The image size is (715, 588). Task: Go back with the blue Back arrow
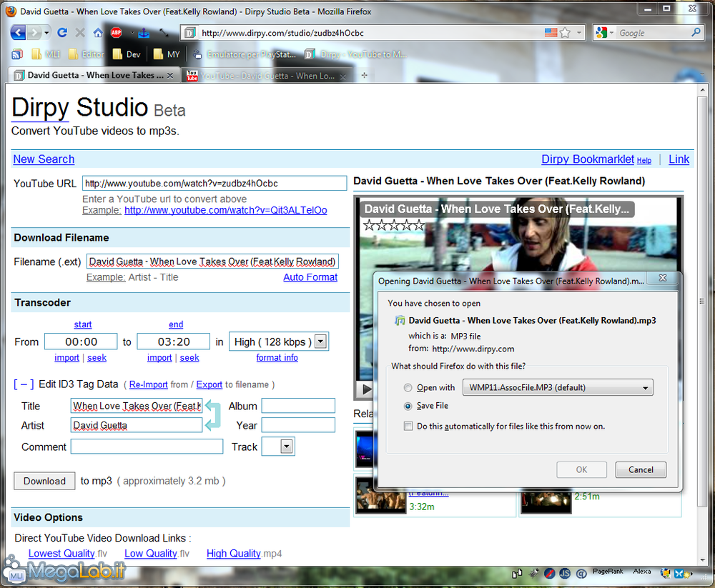coord(18,33)
